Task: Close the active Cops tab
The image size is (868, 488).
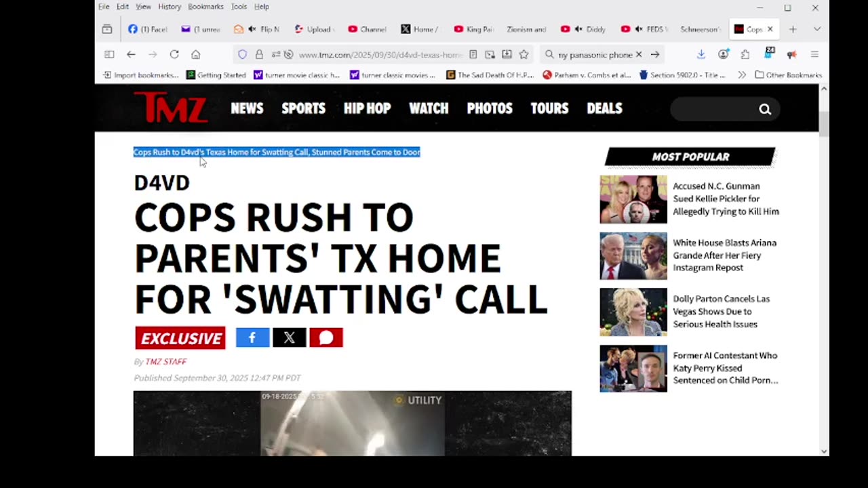Action: 770,29
